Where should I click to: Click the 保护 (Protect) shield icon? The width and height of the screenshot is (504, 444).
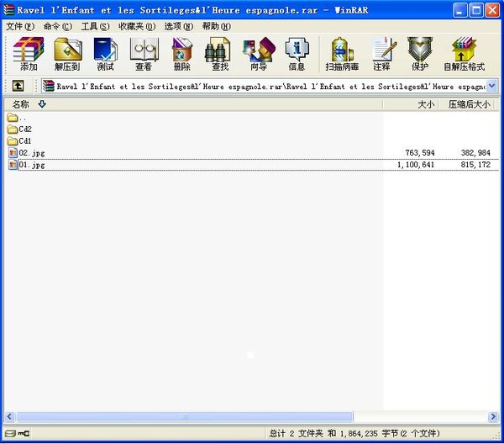pyautogui.click(x=420, y=54)
